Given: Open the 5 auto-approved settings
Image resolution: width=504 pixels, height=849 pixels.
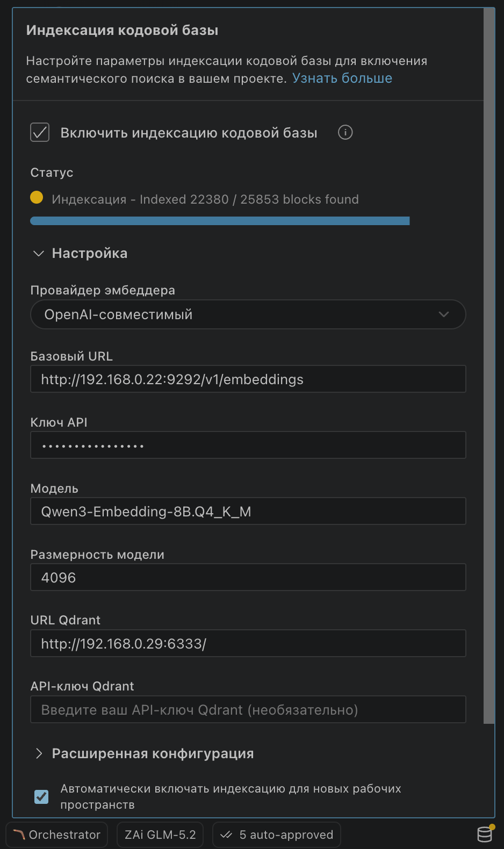Looking at the screenshot, I should [277, 834].
